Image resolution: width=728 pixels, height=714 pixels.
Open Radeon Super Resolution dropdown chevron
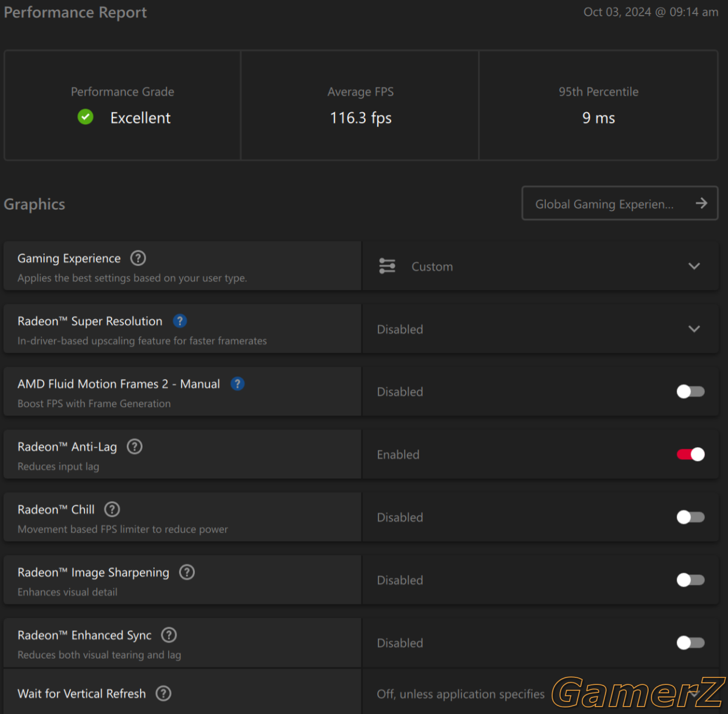point(694,329)
